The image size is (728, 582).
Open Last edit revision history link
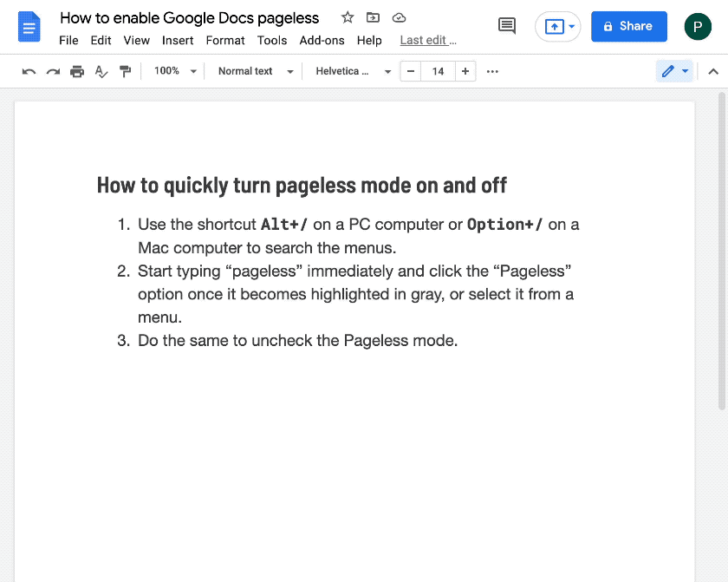[x=427, y=40]
